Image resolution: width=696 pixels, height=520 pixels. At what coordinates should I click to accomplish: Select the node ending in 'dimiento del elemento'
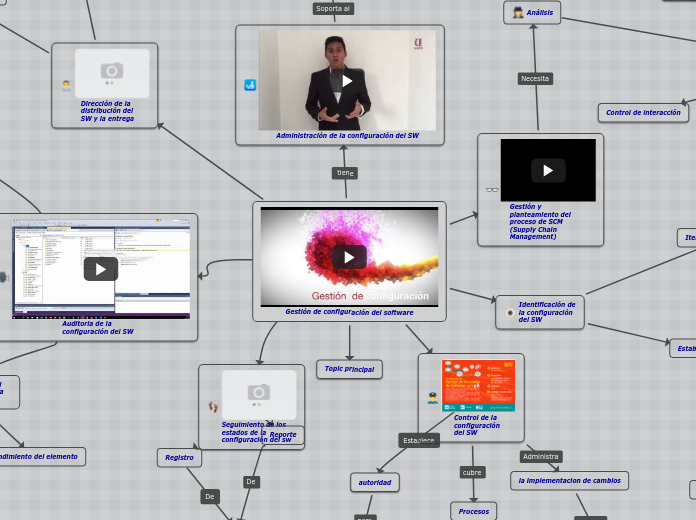coord(39,456)
